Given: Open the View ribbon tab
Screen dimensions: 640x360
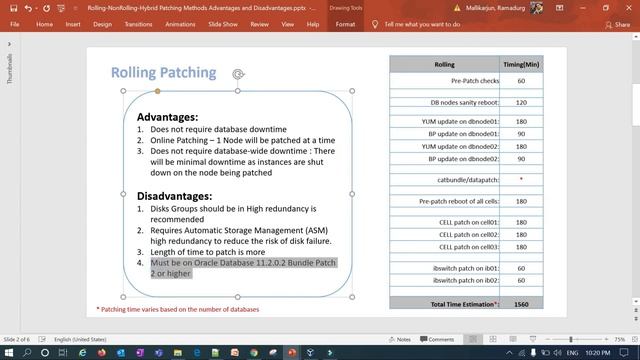Looking at the screenshot, I should pyautogui.click(x=287, y=24).
